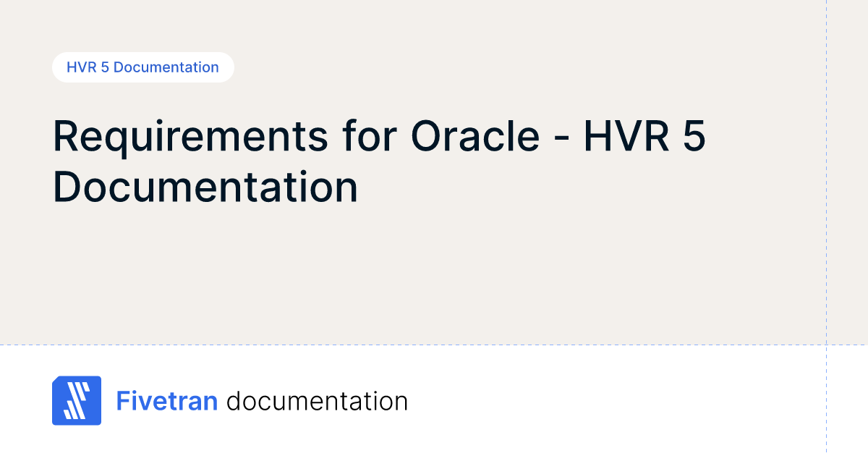Screen dimensions: 868x456
Task: Open the HVR 5 Documentation pill badge
Action: pos(142,67)
